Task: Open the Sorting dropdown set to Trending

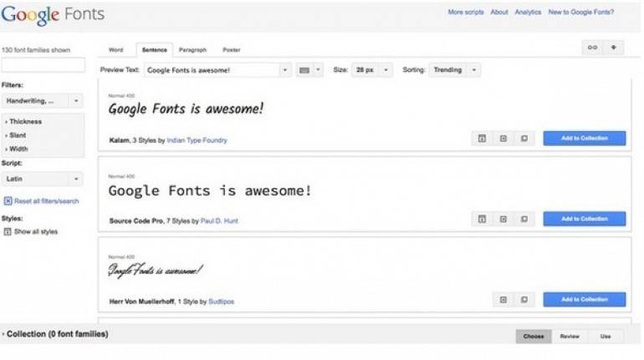Action: (454, 70)
